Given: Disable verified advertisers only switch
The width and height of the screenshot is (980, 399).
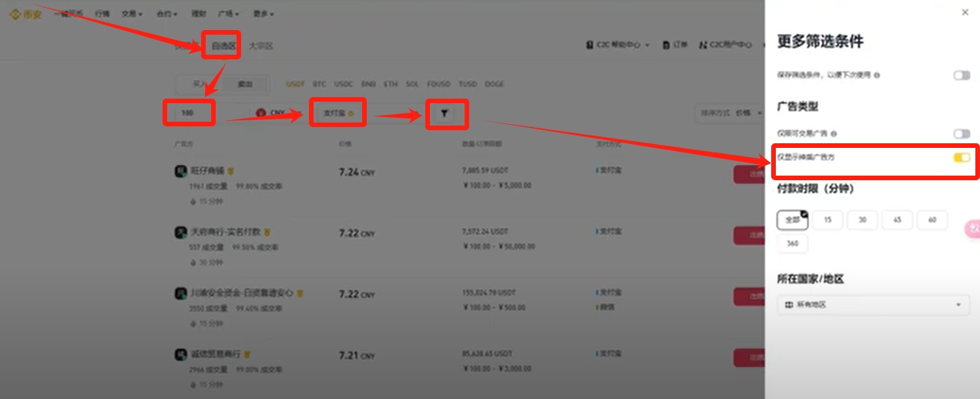Looking at the screenshot, I should [962, 157].
